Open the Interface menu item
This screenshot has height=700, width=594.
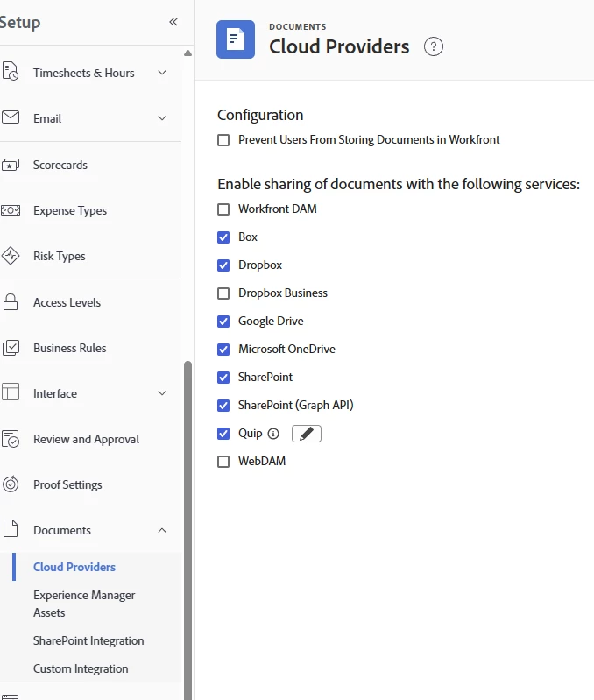point(55,393)
